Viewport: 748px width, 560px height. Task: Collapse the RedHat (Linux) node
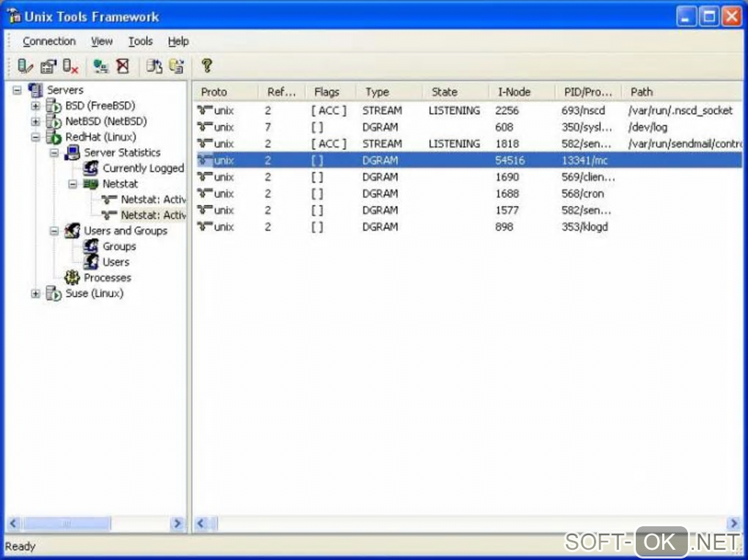(36, 137)
